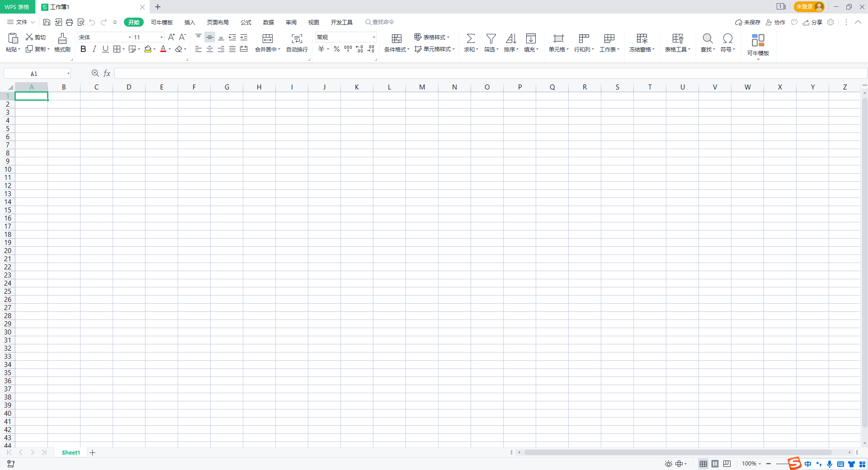Image resolution: width=868 pixels, height=470 pixels.
Task: Select the 格式刷 Format Painter tool
Action: coord(62,43)
